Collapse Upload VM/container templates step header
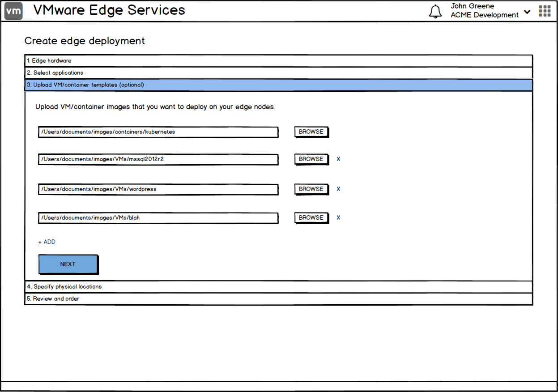 279,85
